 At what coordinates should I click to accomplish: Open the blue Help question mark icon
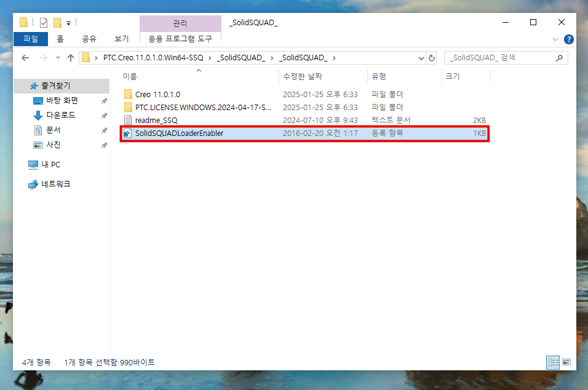click(568, 39)
